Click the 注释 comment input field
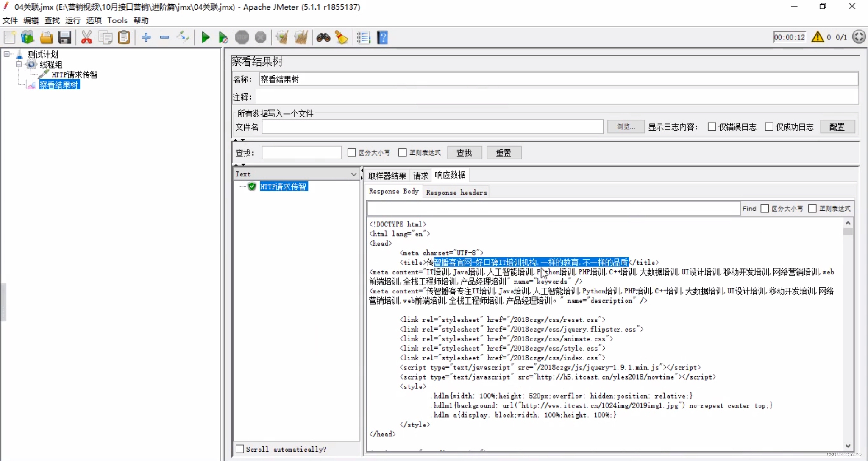 point(557,97)
